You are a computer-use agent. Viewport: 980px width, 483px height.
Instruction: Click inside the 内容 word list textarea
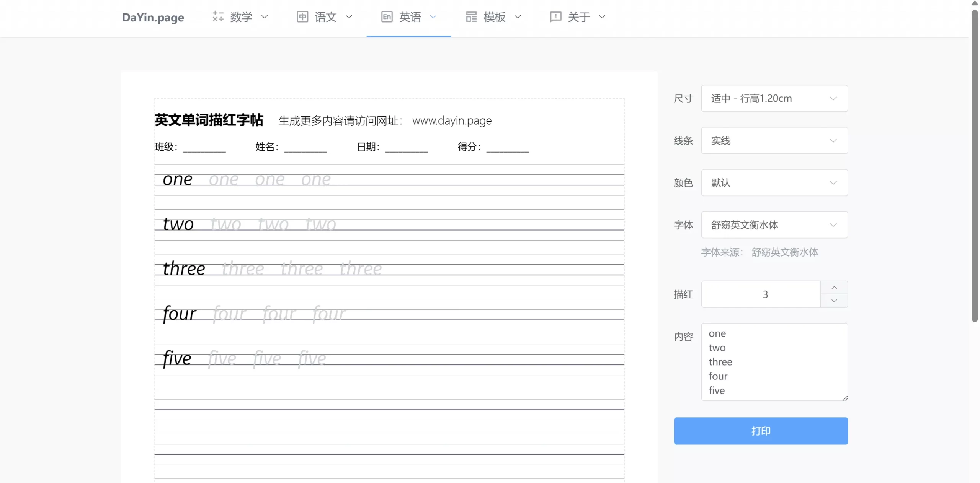pos(774,362)
